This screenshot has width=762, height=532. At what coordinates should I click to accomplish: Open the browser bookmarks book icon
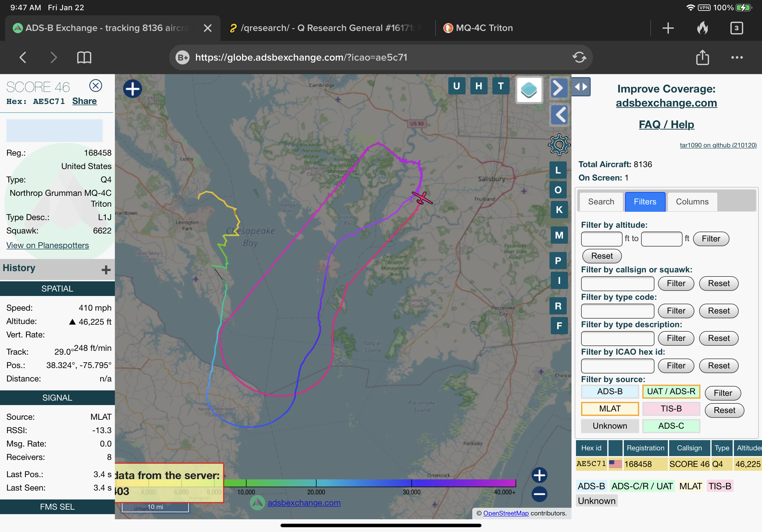pyautogui.click(x=84, y=57)
